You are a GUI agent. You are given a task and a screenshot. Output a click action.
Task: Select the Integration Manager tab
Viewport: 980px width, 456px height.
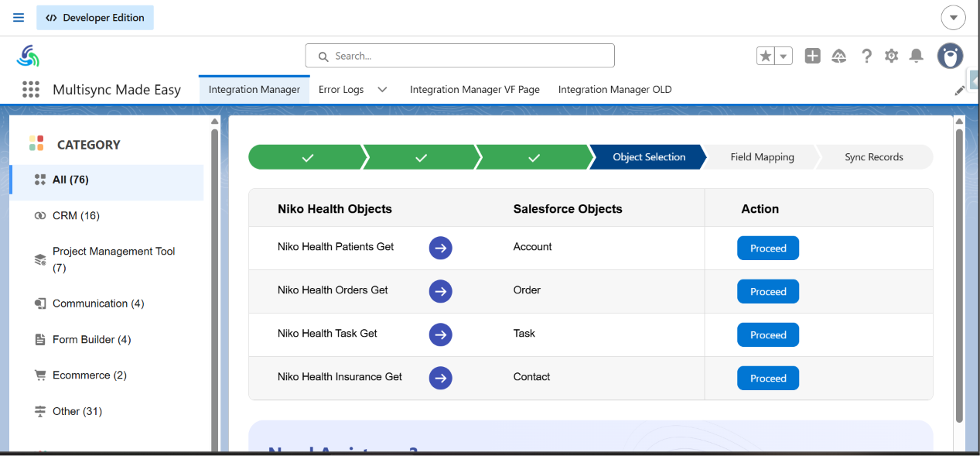point(254,90)
